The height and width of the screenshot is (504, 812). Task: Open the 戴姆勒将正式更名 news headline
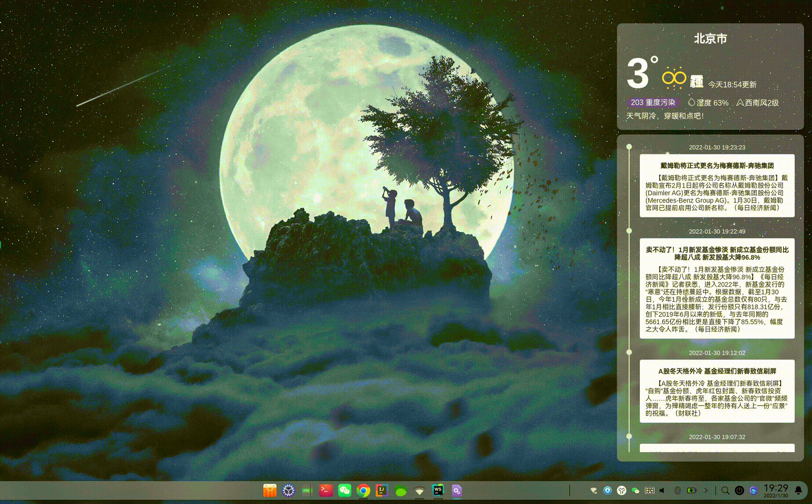717,166
